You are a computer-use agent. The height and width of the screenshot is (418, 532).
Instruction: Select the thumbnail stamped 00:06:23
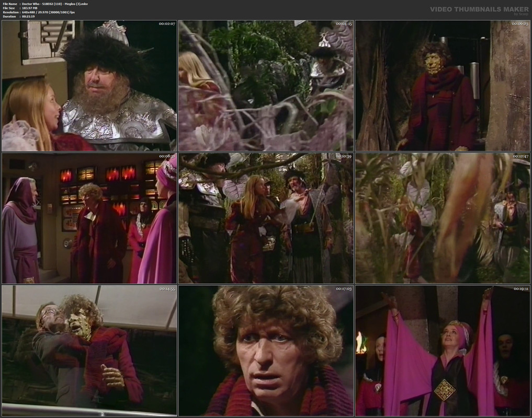[x=443, y=86]
